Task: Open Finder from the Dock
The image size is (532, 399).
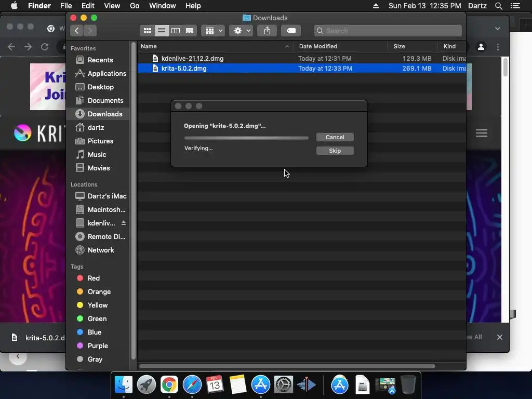Action: point(124,385)
